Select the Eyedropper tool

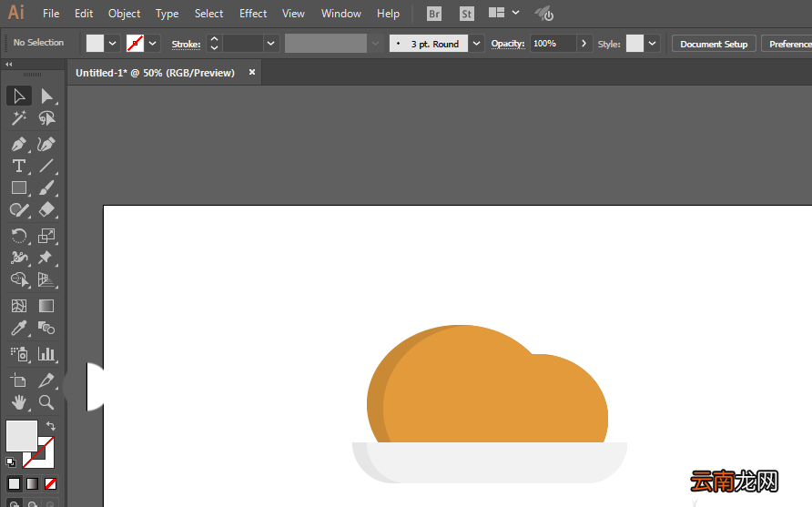tap(19, 328)
